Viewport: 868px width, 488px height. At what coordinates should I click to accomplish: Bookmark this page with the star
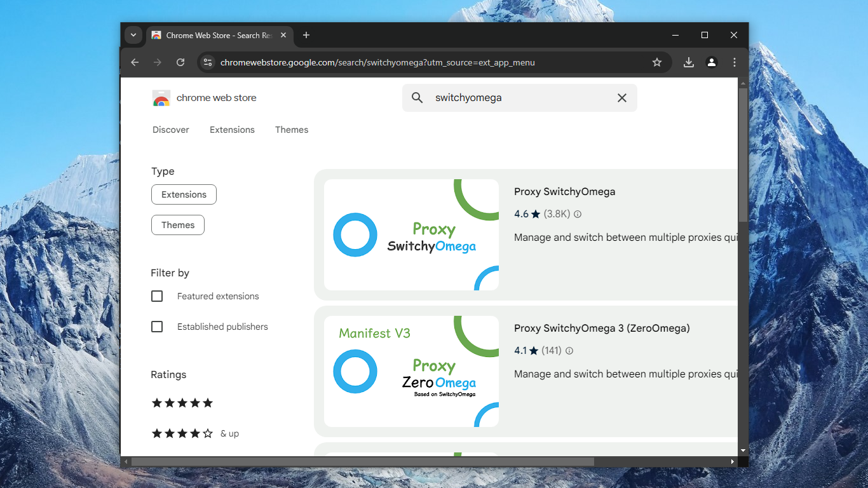click(x=657, y=62)
